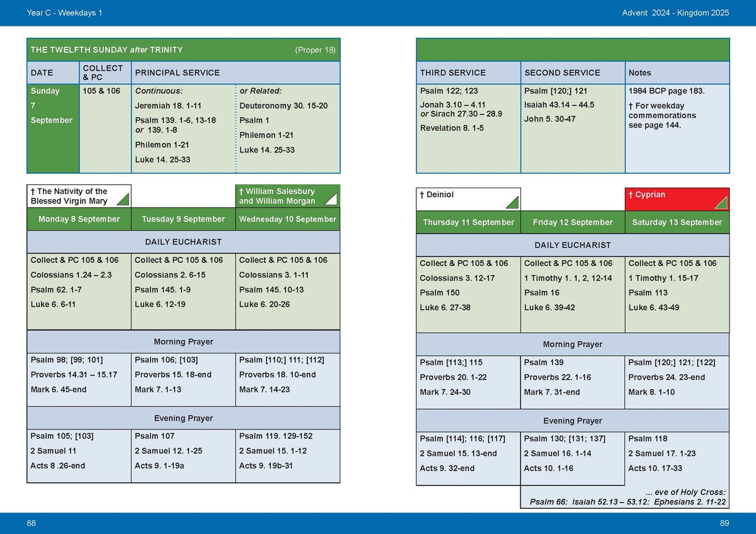Click the left-page Daily Eucharist heading
The height and width of the screenshot is (534, 756).
(183, 242)
